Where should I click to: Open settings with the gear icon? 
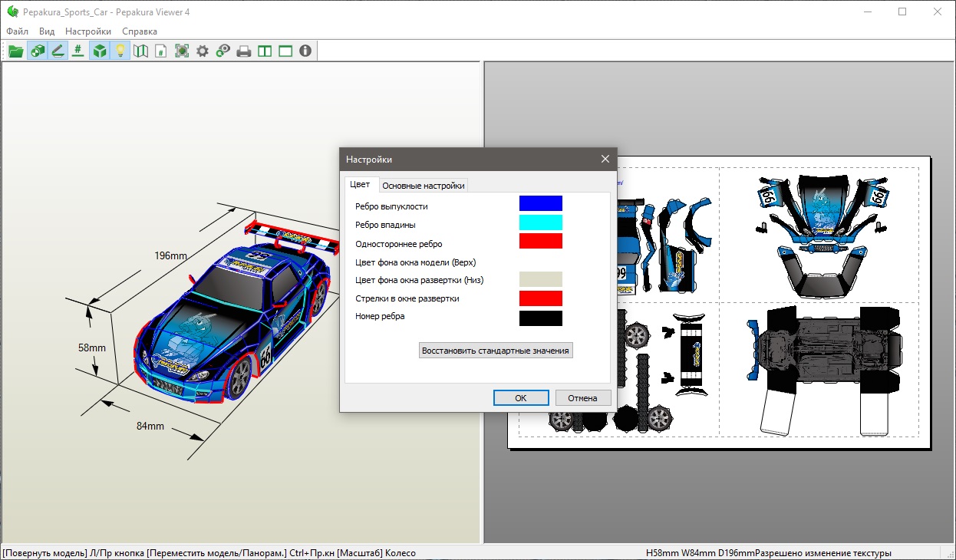point(203,51)
